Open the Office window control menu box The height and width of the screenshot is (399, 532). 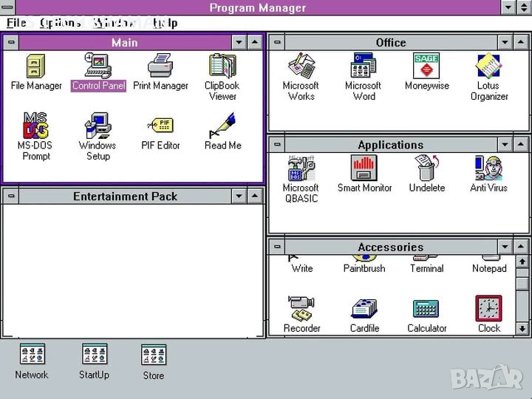[x=276, y=43]
